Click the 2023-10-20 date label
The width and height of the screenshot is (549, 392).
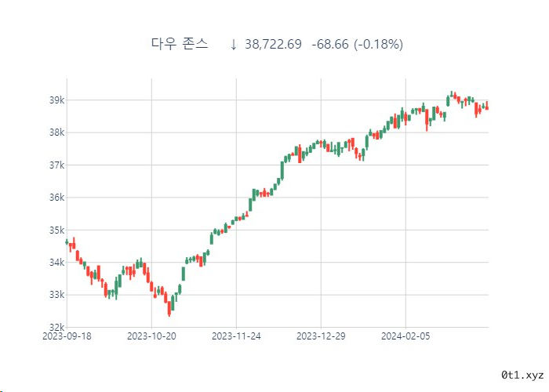(x=151, y=336)
